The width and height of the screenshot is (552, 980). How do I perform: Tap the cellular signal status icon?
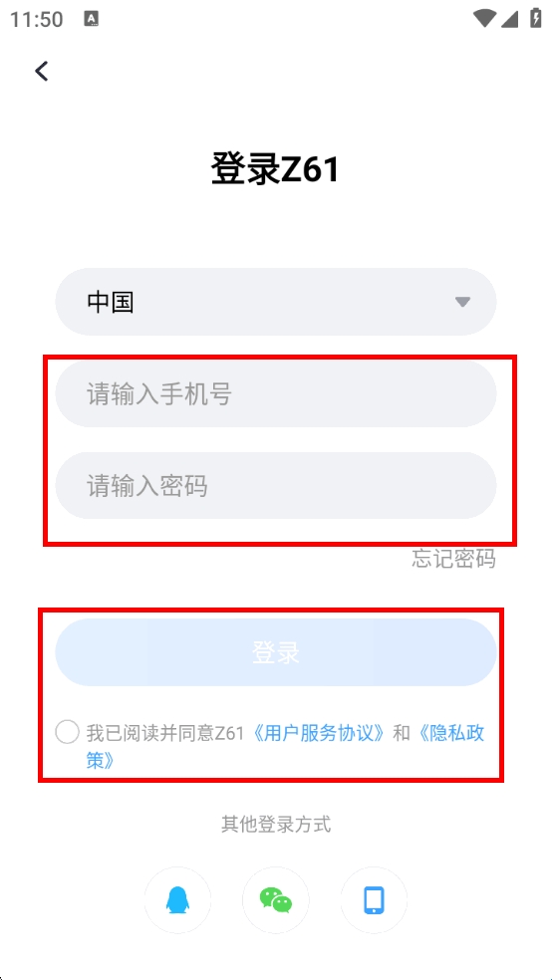510,19
